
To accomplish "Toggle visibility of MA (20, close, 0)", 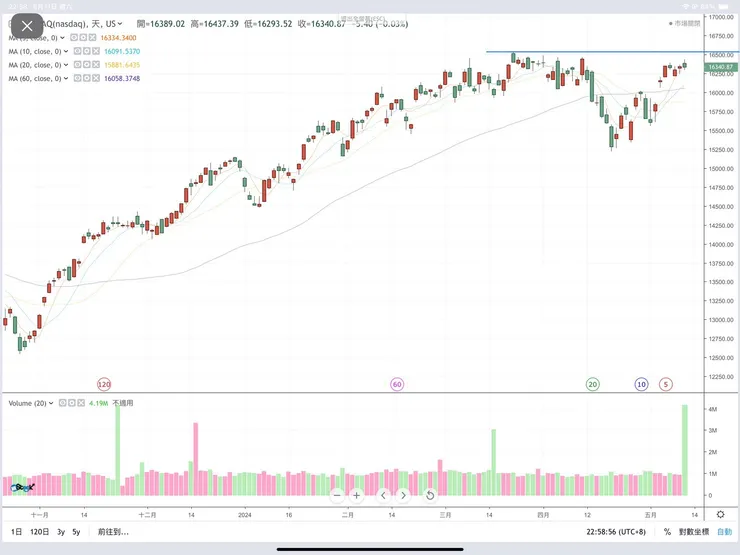I will pyautogui.click(x=77, y=65).
